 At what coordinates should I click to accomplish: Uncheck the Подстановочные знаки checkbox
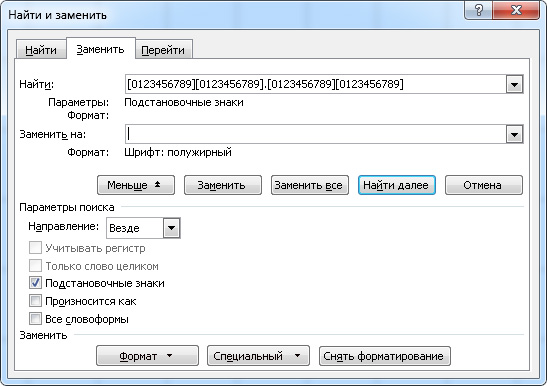(x=35, y=283)
